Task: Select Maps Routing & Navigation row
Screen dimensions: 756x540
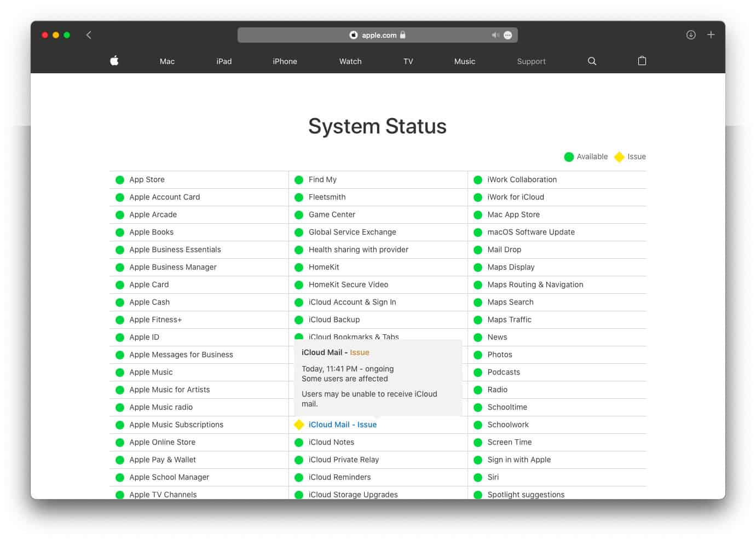Action: [557, 284]
